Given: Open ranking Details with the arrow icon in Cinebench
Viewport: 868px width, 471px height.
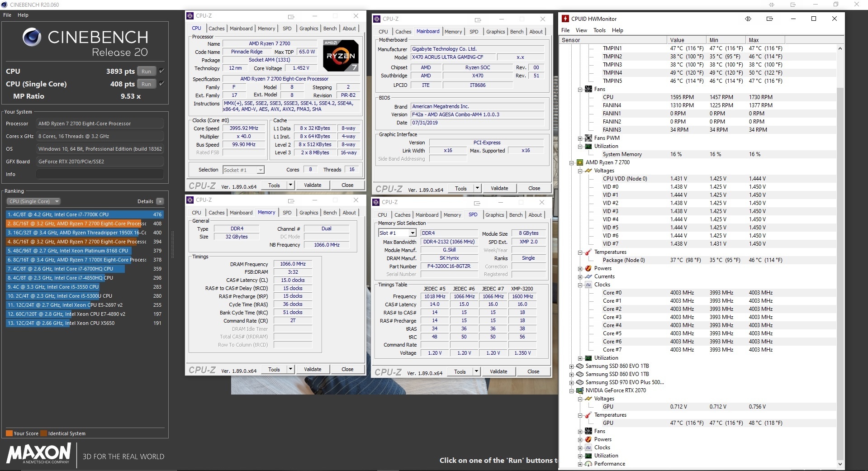Looking at the screenshot, I should [x=160, y=201].
